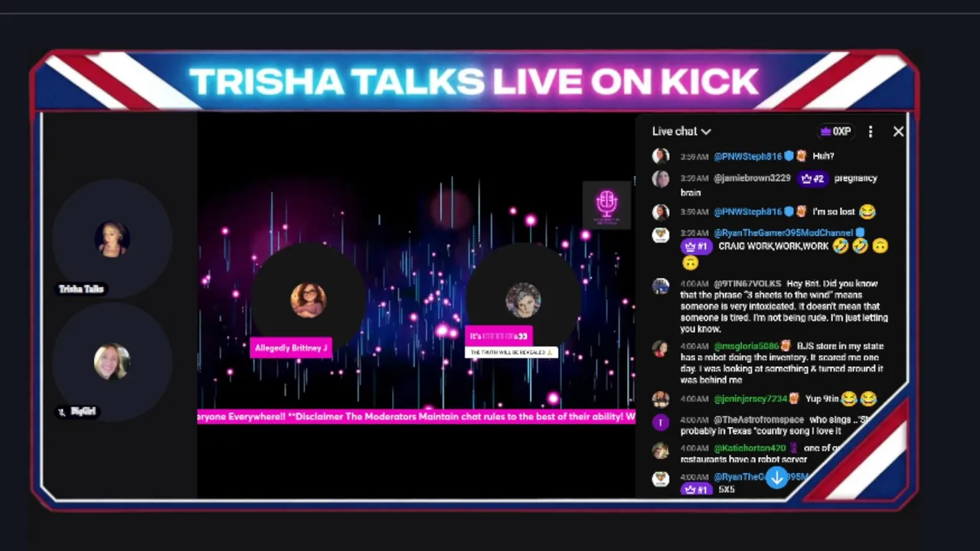Click the pink scrolling Disclaimer ticker
Image resolution: width=980 pixels, height=551 pixels.
pos(416,417)
